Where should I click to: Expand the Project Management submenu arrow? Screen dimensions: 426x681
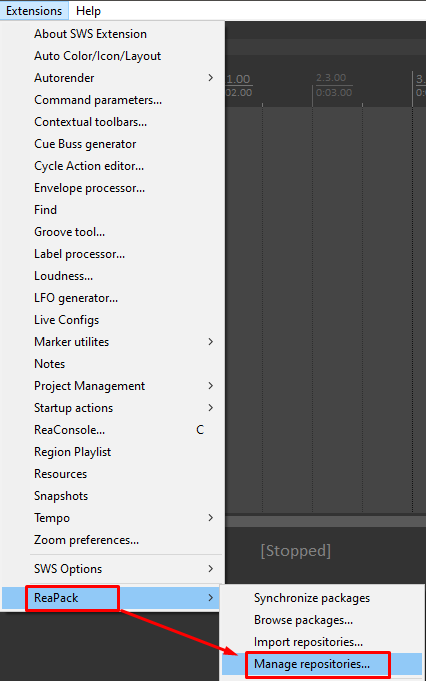211,386
